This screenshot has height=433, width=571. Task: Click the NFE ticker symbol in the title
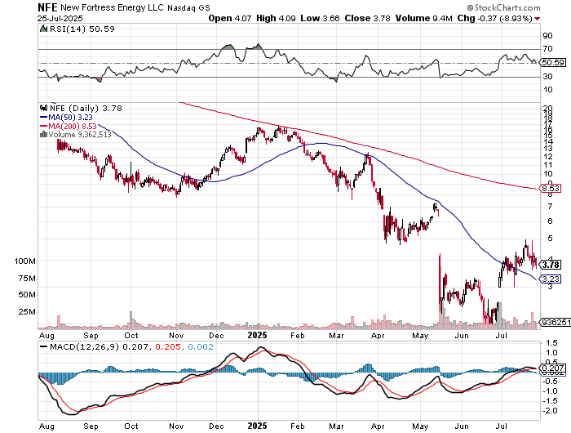point(47,7)
